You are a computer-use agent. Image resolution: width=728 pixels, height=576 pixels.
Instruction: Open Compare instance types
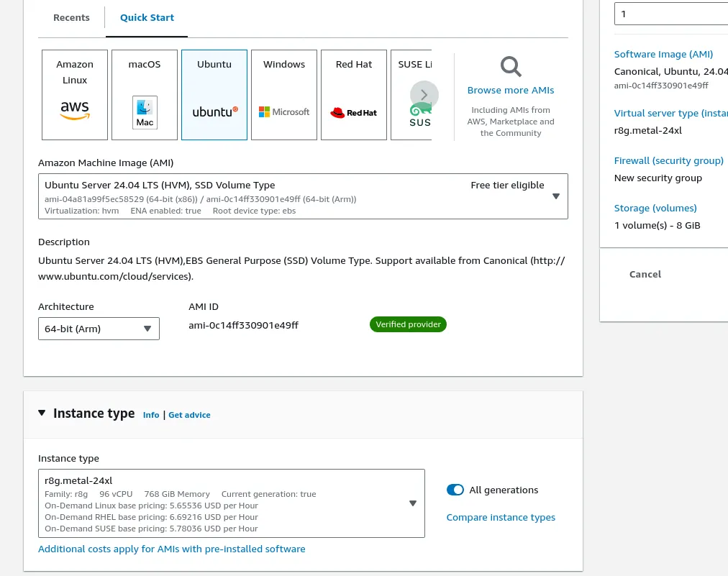click(501, 516)
